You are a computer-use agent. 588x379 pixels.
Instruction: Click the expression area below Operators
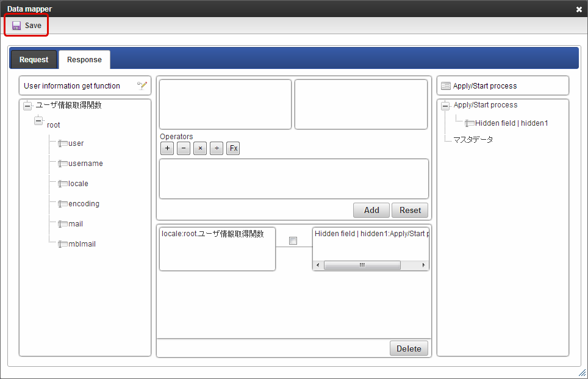point(294,179)
